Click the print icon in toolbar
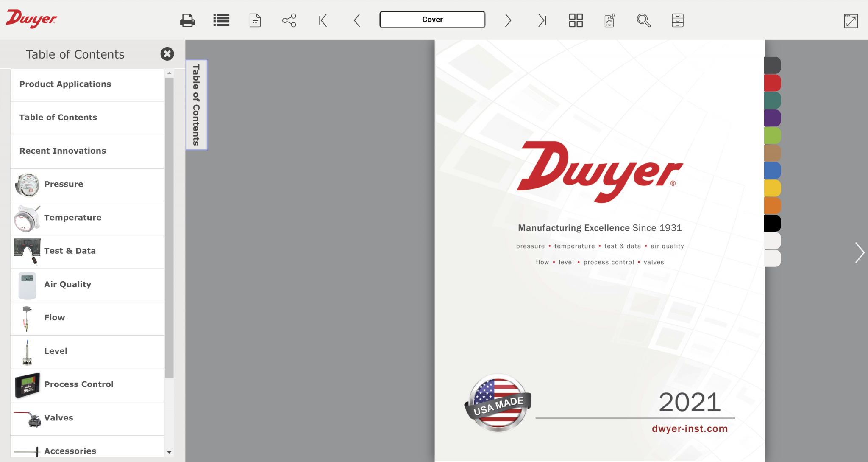 click(x=187, y=20)
